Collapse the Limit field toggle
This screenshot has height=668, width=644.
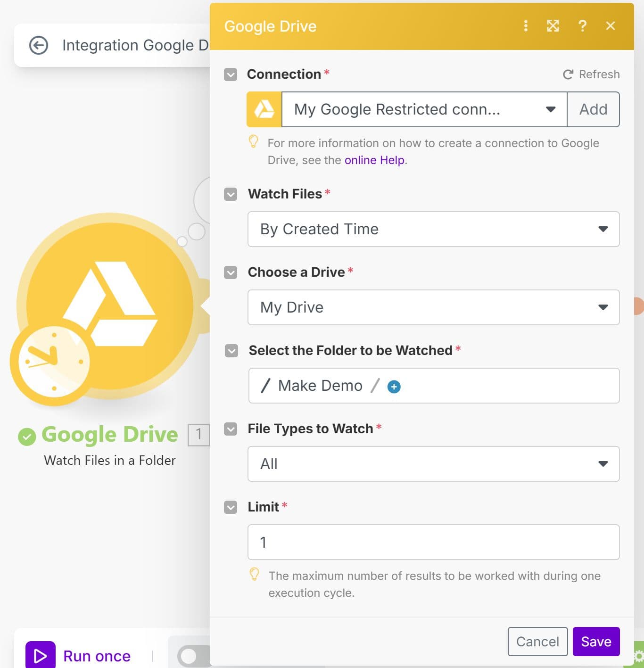[231, 507]
